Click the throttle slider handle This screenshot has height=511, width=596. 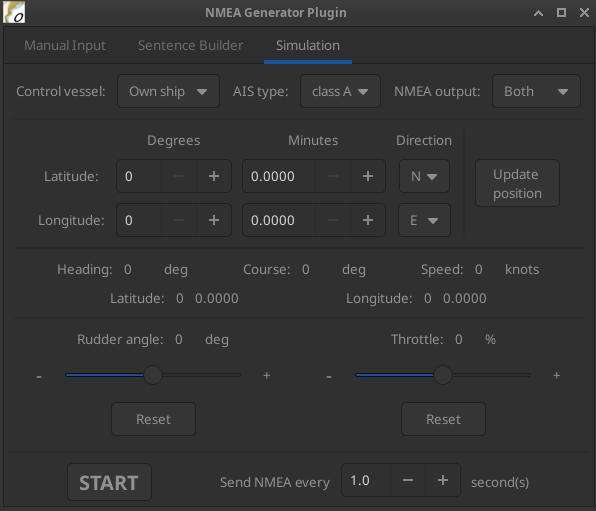(443, 375)
